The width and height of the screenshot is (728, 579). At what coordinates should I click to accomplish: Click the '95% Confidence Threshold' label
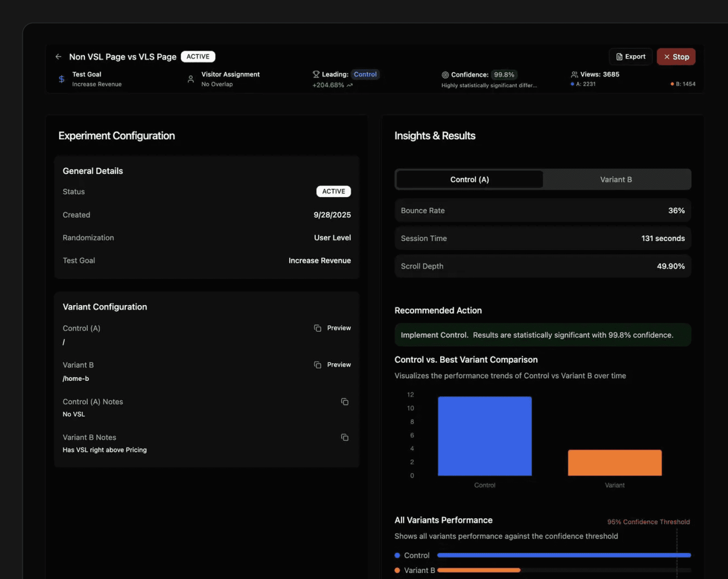(x=648, y=522)
